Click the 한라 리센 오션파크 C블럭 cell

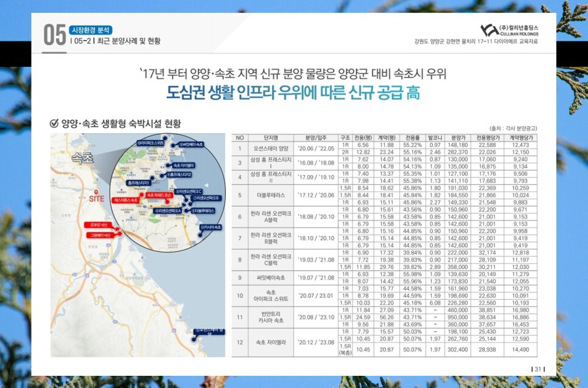click(x=271, y=260)
